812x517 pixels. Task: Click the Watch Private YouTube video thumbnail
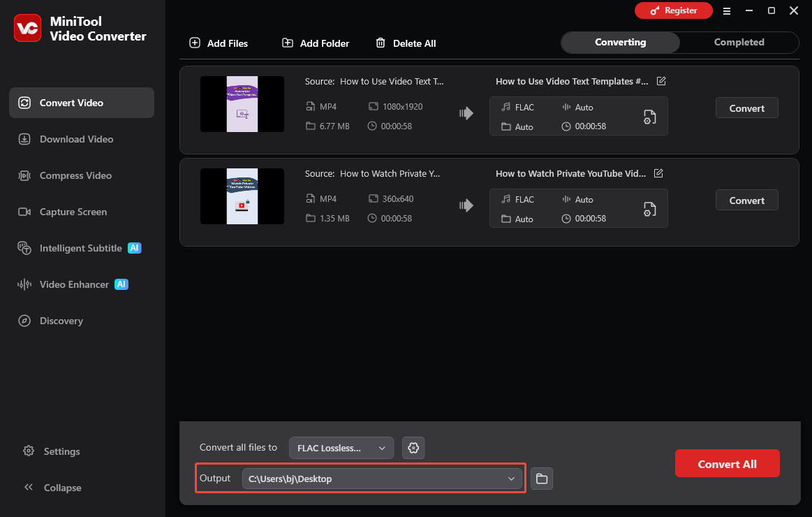242,196
